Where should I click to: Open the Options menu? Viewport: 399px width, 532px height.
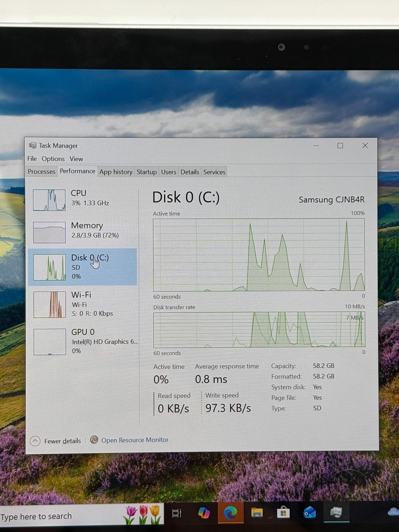click(53, 159)
